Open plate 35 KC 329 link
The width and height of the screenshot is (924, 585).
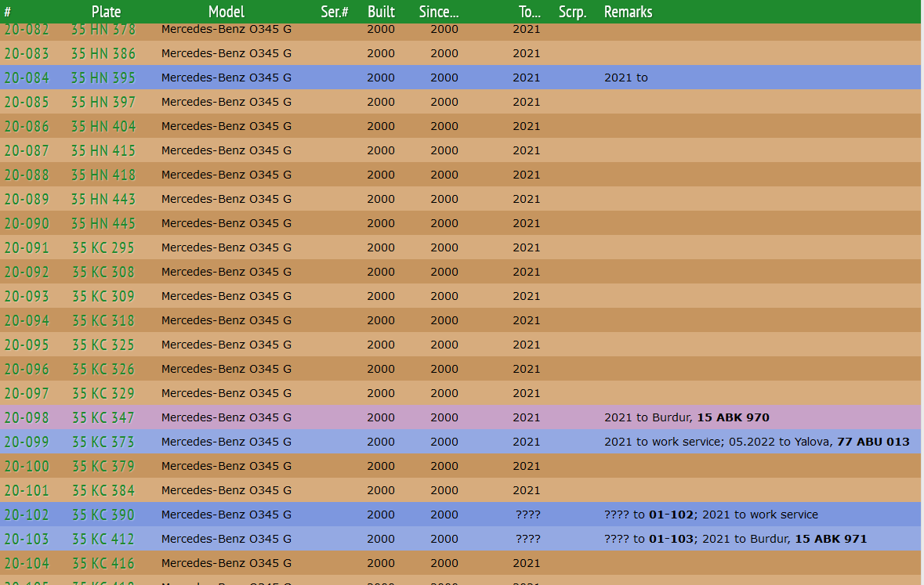103,394
